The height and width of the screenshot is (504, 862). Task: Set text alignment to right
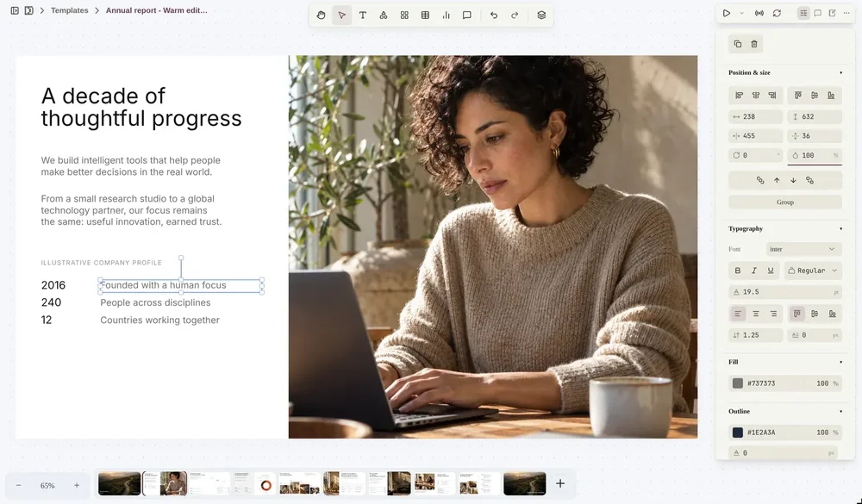click(773, 314)
